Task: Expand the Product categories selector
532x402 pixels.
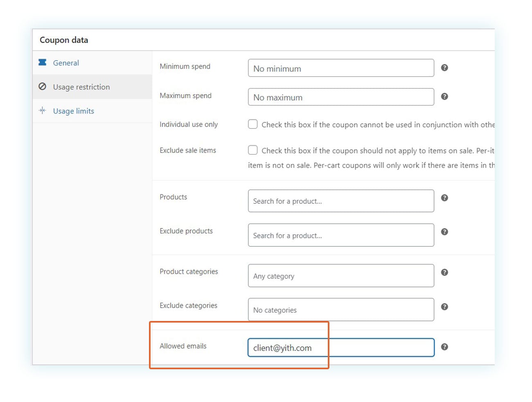Action: click(340, 276)
